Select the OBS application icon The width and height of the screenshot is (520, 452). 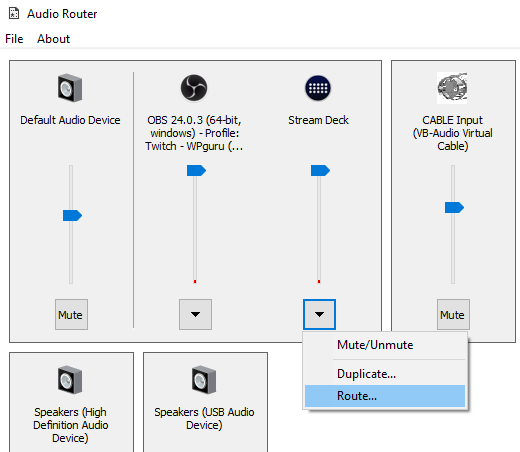pyautogui.click(x=194, y=88)
